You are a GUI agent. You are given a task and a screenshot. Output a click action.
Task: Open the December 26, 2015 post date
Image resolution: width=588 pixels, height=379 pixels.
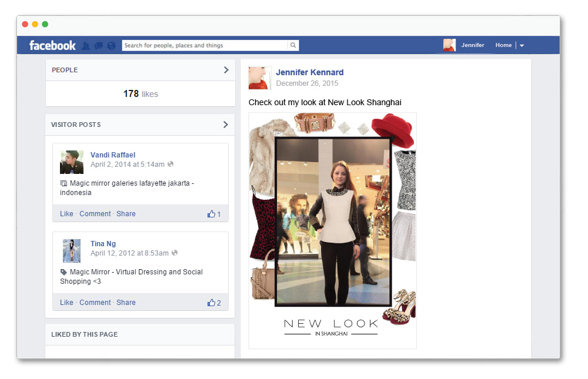pos(307,83)
